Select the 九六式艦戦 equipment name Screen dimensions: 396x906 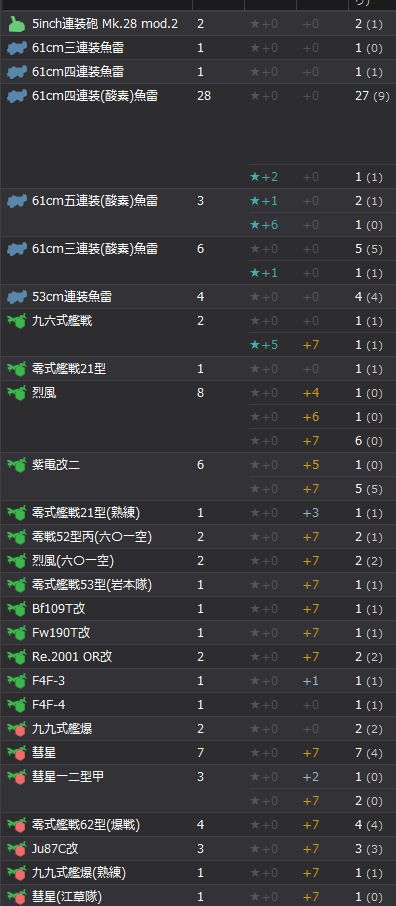click(x=62, y=321)
